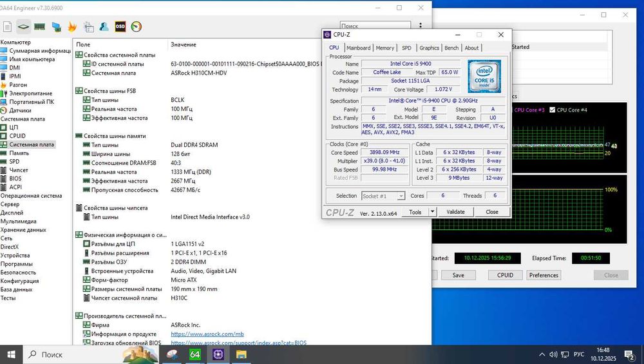
Task: Open the Tools dropdown arrow in CPU-Z
Action: [432, 212]
